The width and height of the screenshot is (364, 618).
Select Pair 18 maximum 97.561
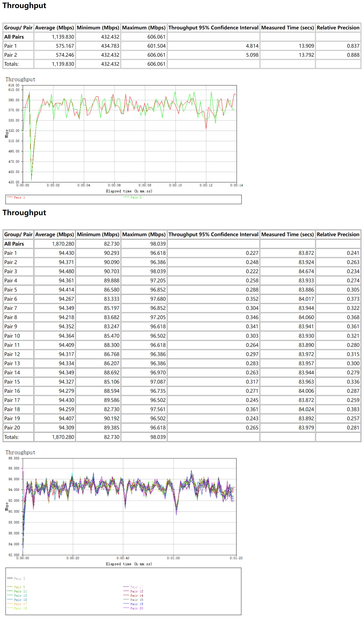coord(158,409)
